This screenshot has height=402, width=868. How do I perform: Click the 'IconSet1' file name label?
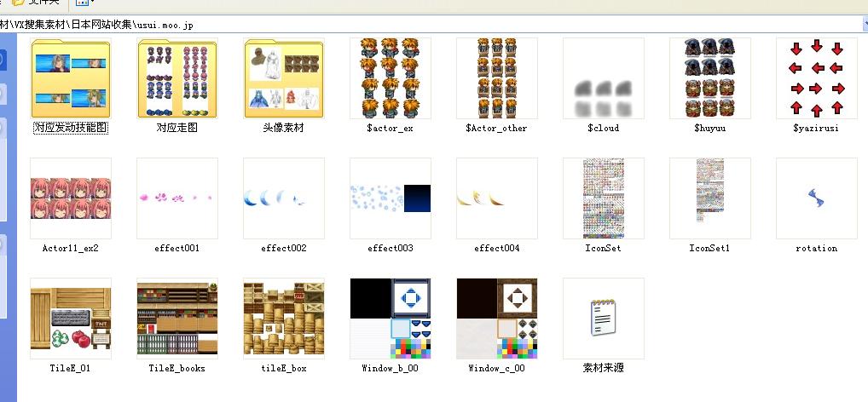pos(709,249)
